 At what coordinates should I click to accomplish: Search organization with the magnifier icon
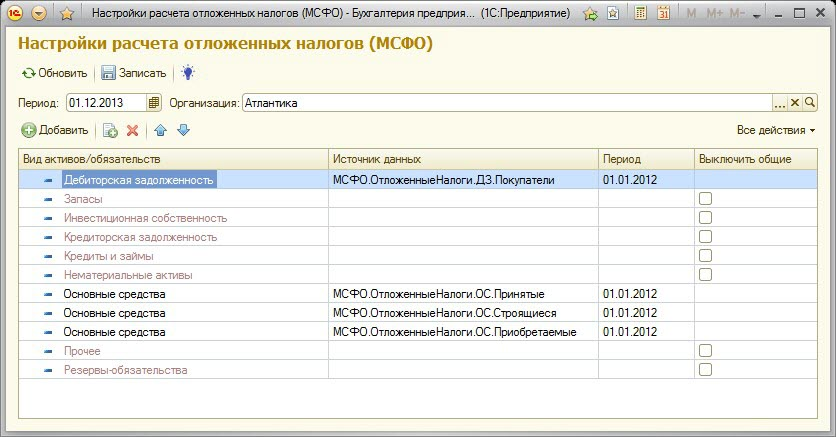[810, 102]
